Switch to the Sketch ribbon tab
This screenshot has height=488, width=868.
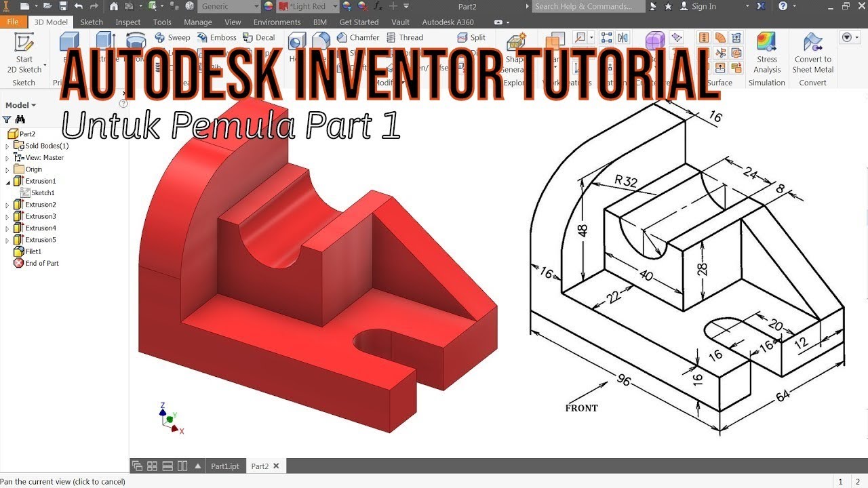coord(92,22)
